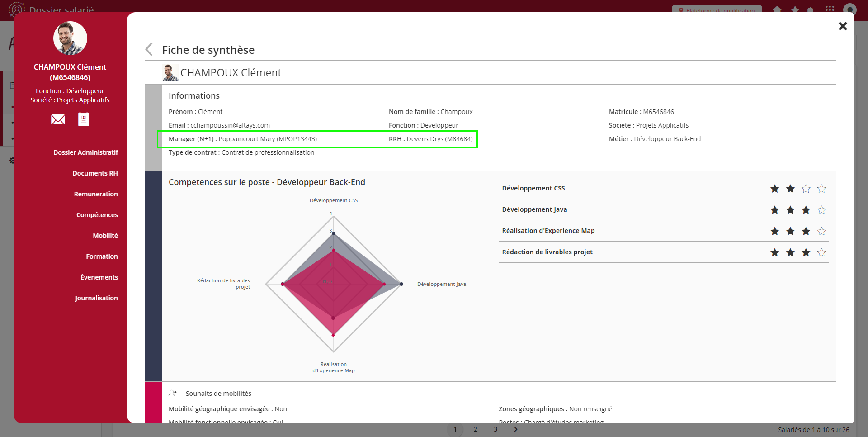This screenshot has height=437, width=868.
Task: Click the Souhaits de mobilités section icon
Action: point(173,393)
